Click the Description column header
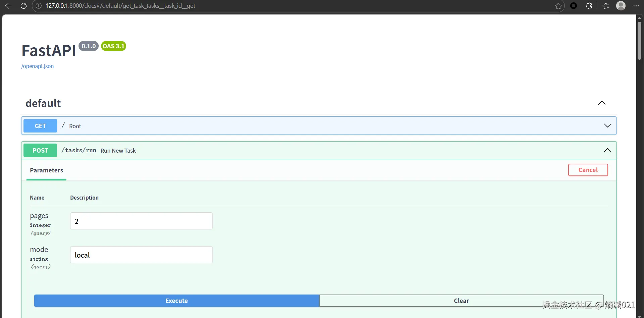 coord(84,198)
